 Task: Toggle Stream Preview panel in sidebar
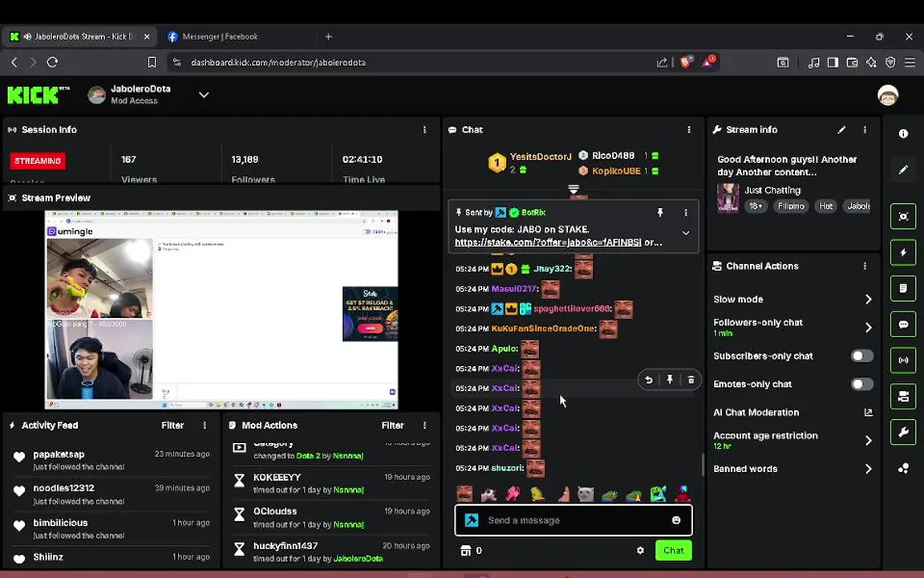[x=903, y=217]
